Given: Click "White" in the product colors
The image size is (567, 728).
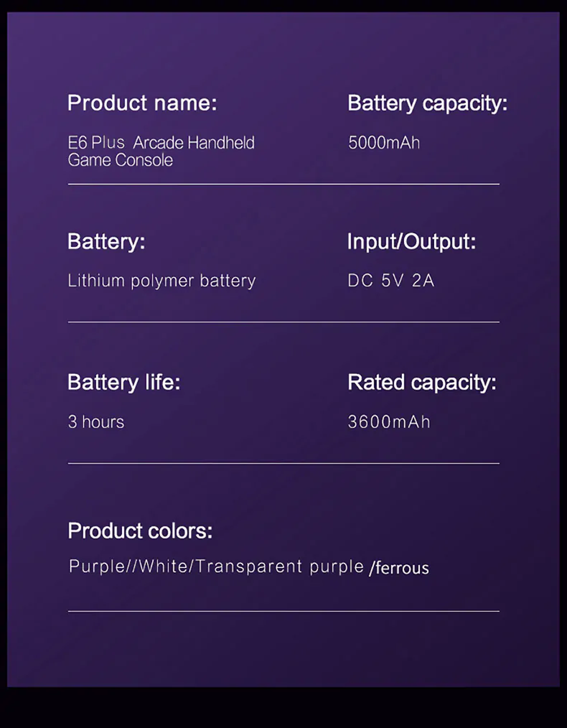Looking at the screenshot, I should click(x=163, y=567).
